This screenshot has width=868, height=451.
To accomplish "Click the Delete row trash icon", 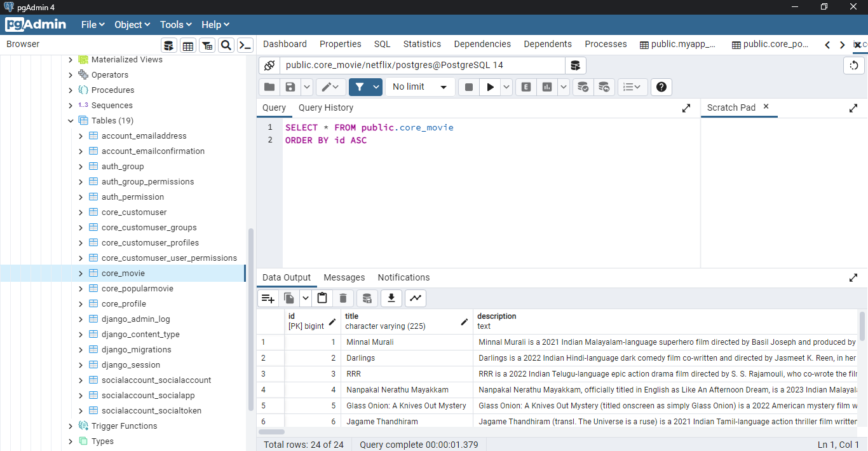I will click(343, 298).
